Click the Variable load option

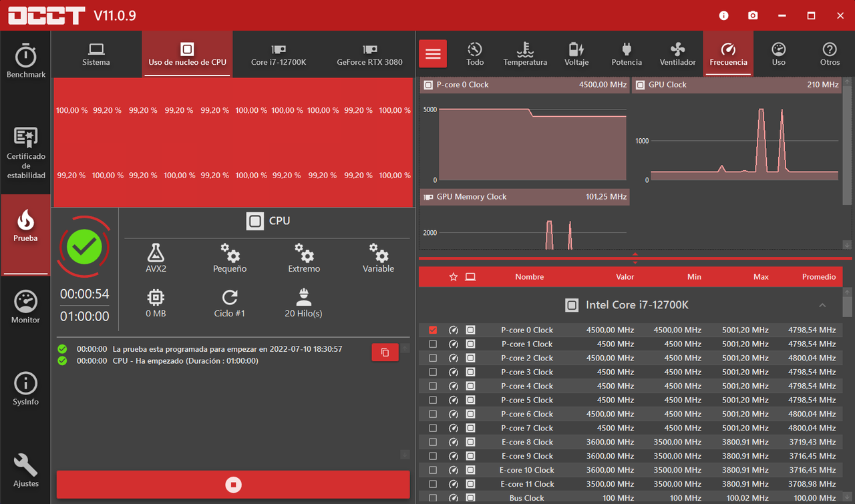[x=378, y=258]
